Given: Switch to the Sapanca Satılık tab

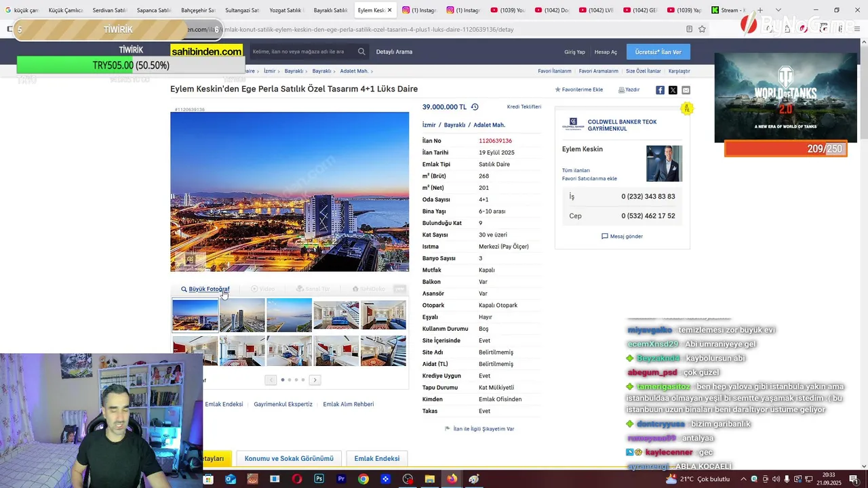Looking at the screenshot, I should [153, 10].
